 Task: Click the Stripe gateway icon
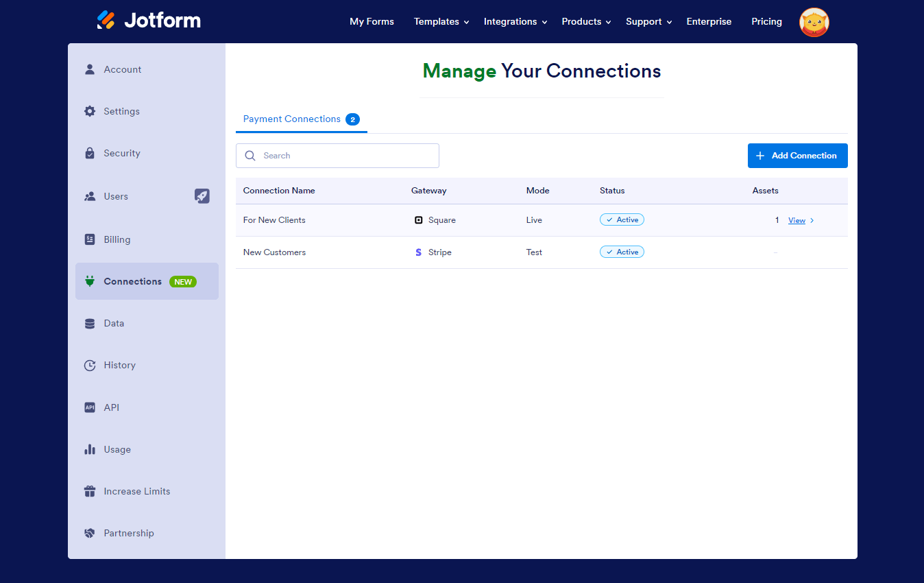click(419, 252)
